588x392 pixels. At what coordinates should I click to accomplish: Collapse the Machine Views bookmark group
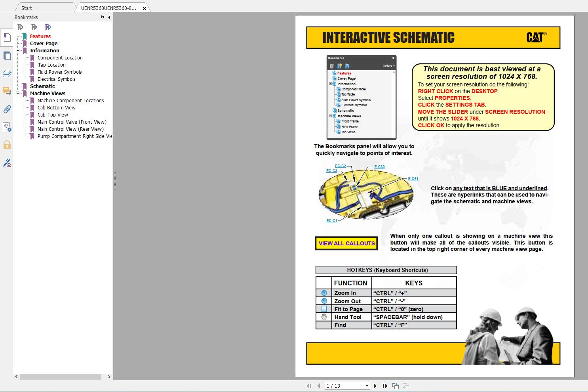pos(18,93)
